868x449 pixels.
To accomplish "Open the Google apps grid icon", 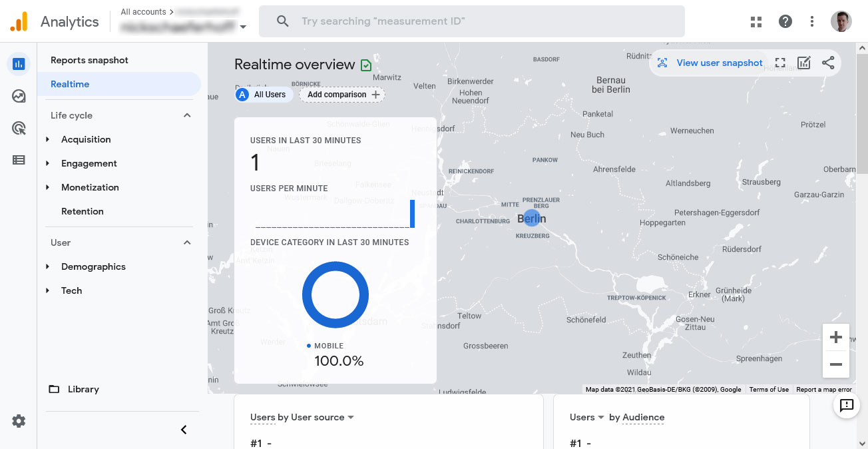I will [756, 22].
